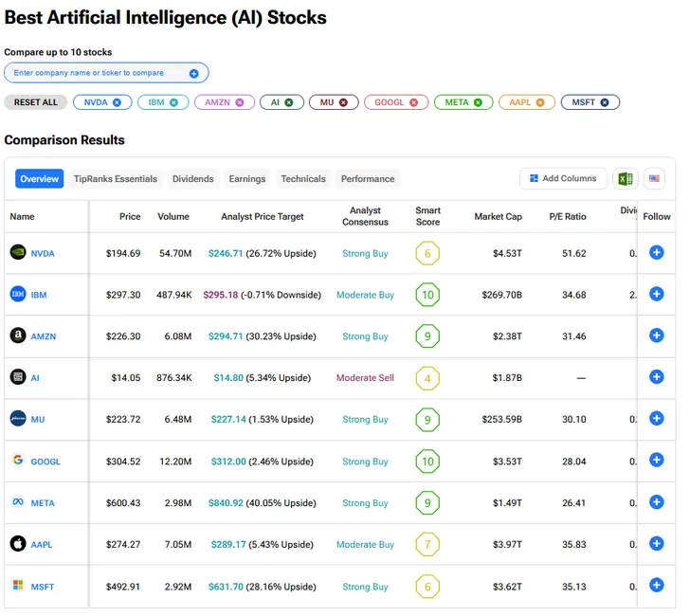Image resolution: width=690 pixels, height=616 pixels.
Task: Remove AMZN chip using its x icon
Action: (239, 102)
